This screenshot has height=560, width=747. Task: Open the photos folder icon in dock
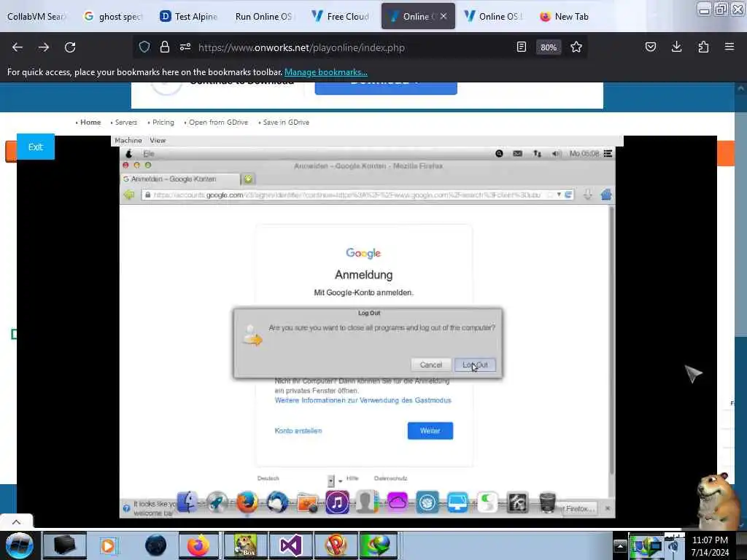click(307, 503)
